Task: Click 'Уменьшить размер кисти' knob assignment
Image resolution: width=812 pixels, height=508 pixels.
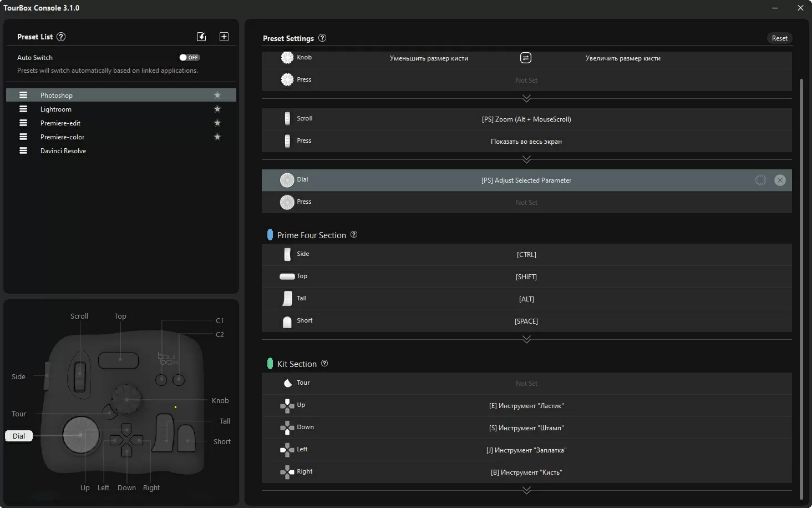Action: (x=429, y=58)
